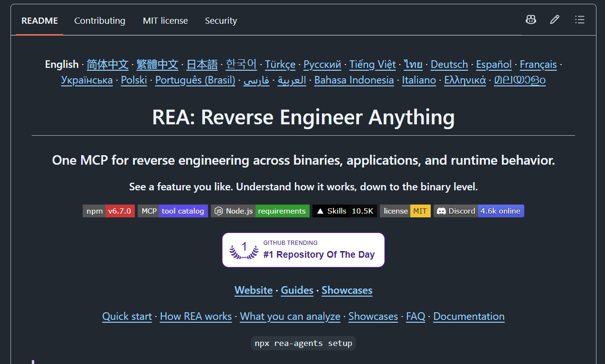Viewport: 605px width, 364px height.
Task: Open bold Showcases link beside Guides
Action: pyautogui.click(x=347, y=290)
